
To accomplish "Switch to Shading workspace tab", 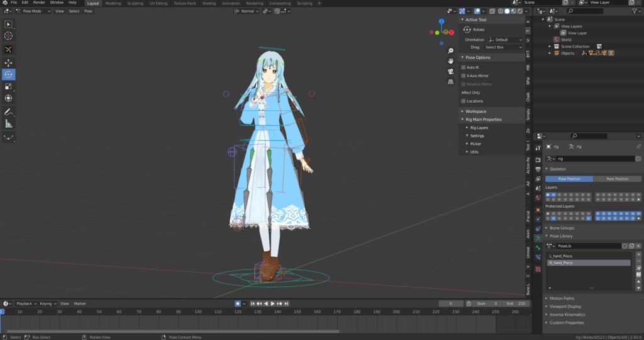I will click(209, 3).
